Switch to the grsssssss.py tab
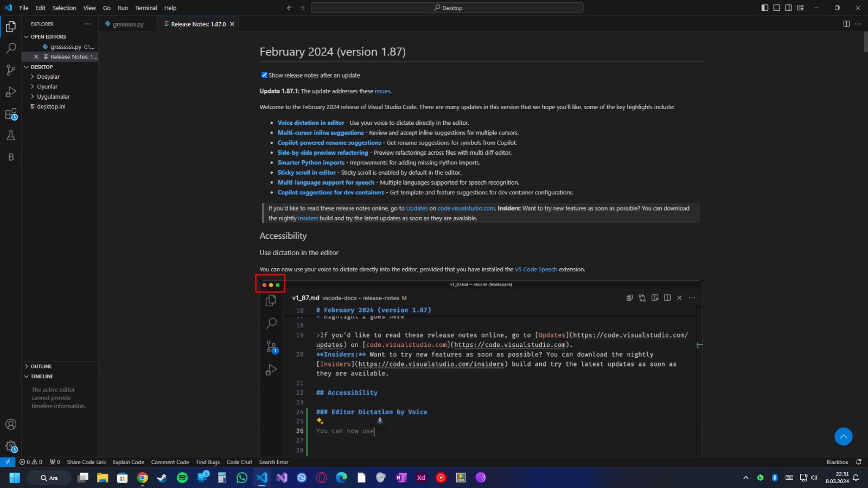868x488 pixels. click(x=128, y=24)
